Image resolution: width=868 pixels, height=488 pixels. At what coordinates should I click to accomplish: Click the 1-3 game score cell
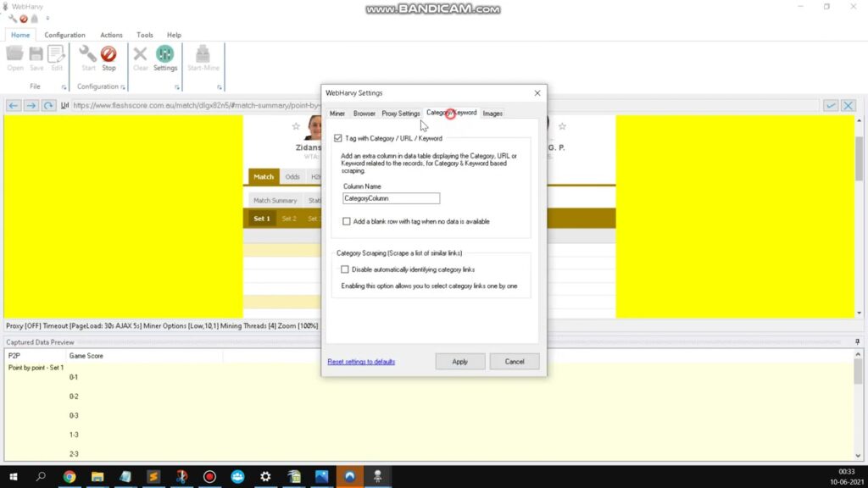(x=74, y=435)
